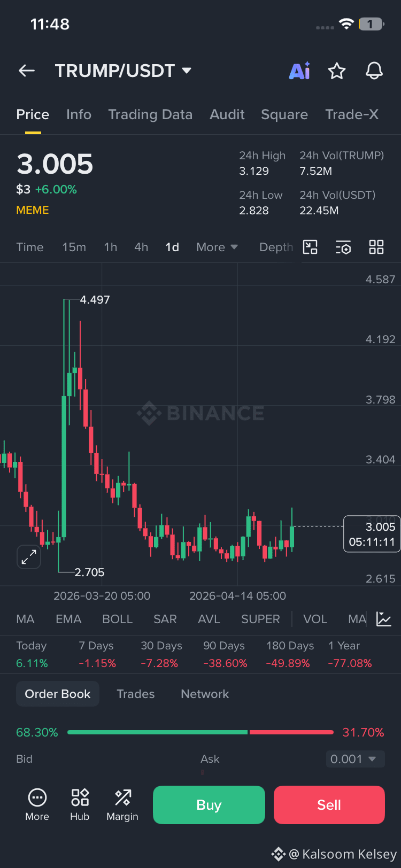Select the 15m interval
This screenshot has height=868, width=401.
coord(74,247)
